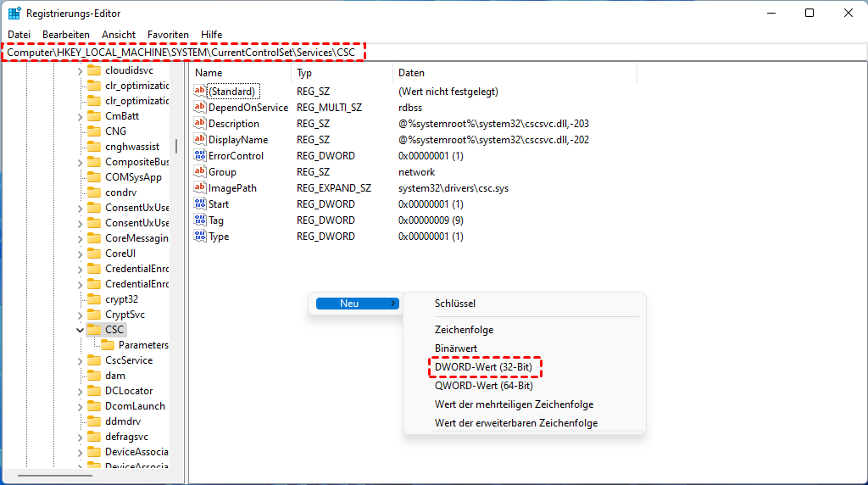Screen dimensions: 868x485
Task: Click the Tag DWORD value icon
Action: click(200, 220)
